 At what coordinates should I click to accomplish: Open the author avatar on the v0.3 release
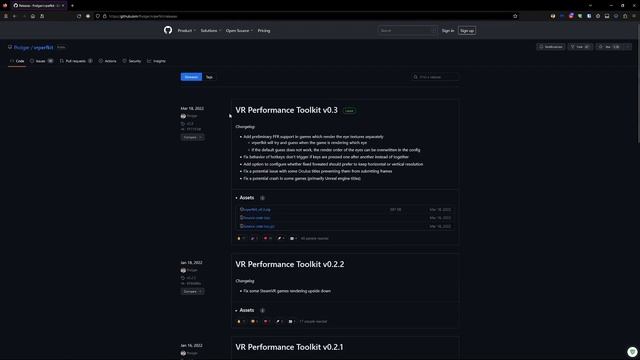tap(183, 116)
